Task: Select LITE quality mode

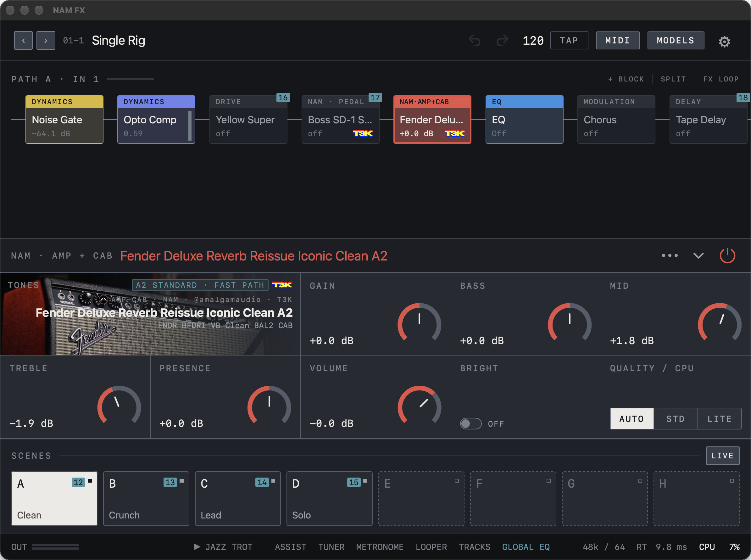Action: (720, 419)
